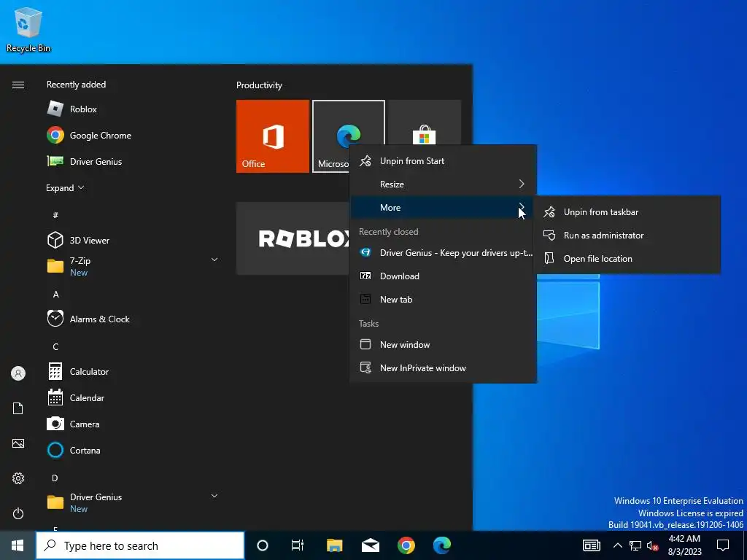This screenshot has height=560, width=747.
Task: Click the # letter header in the app list
Action: tap(55, 215)
